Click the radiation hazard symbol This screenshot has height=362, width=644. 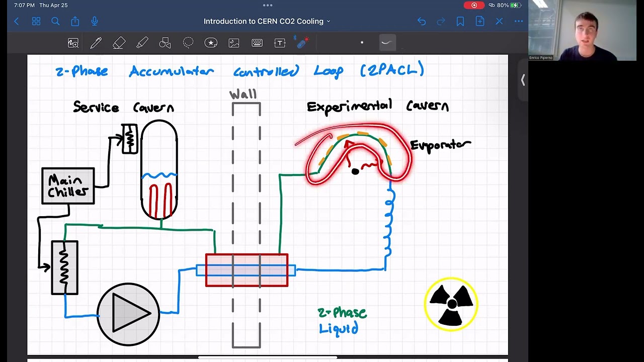tap(451, 304)
